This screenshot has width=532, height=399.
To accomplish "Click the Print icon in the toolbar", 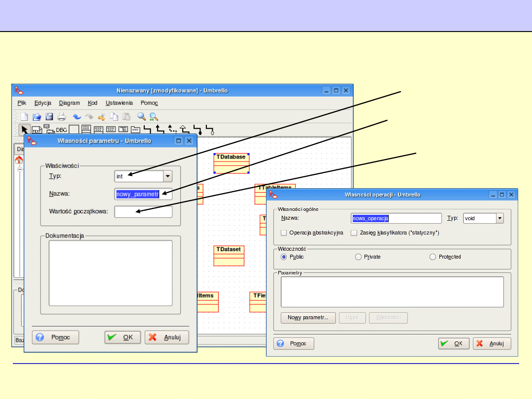I will click(x=62, y=117).
